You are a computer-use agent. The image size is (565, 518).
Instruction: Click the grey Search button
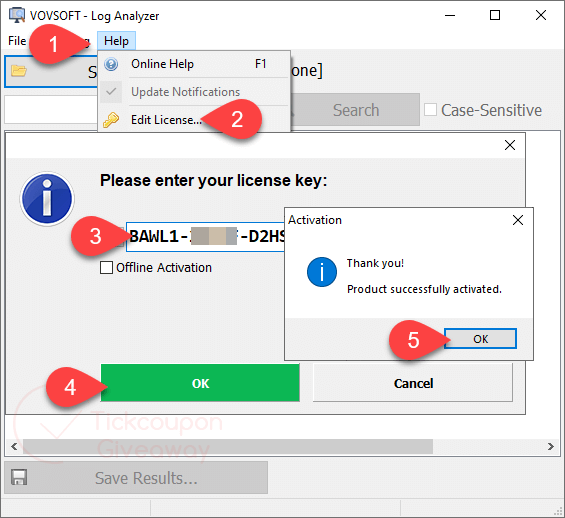356,110
